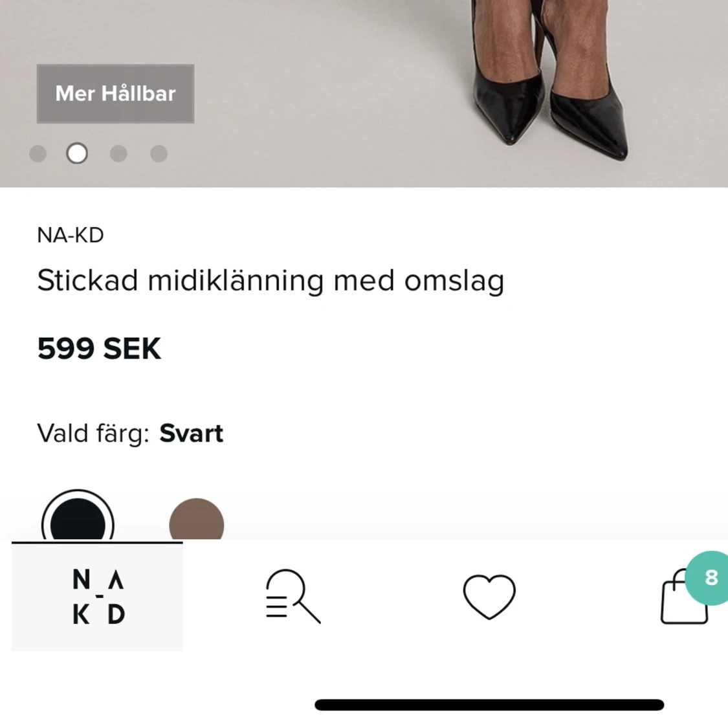
Task: Tap the product title 'Stickad midiklänning med omslag'
Action: pyautogui.click(x=270, y=280)
